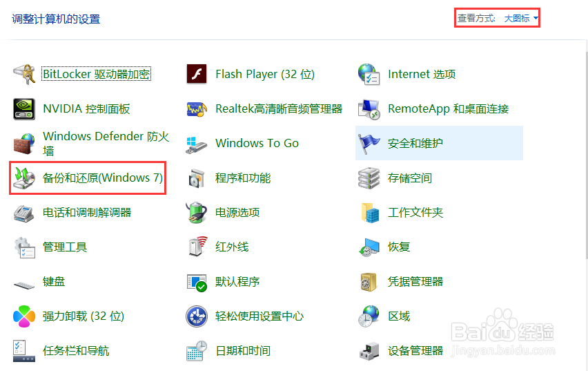Click the 区域 globe and clock icon
The height and width of the screenshot is (371, 588).
pyautogui.click(x=369, y=316)
